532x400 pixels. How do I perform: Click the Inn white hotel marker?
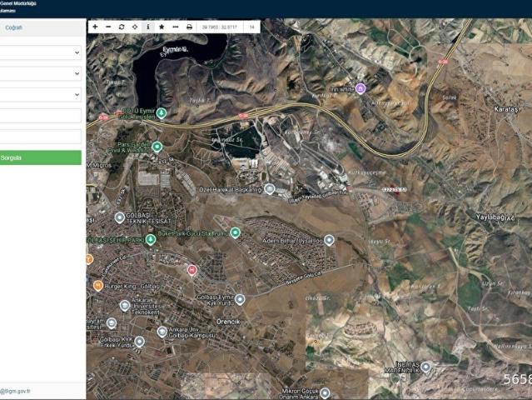(360, 87)
